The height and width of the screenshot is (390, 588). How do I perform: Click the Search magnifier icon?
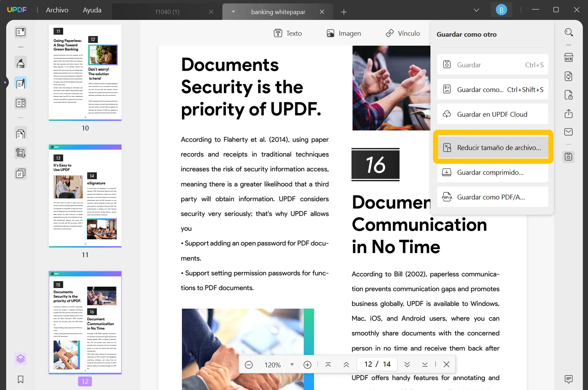(569, 32)
